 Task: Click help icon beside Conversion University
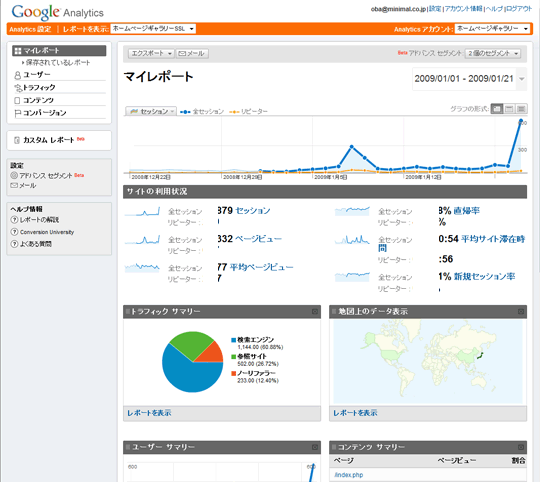point(14,232)
